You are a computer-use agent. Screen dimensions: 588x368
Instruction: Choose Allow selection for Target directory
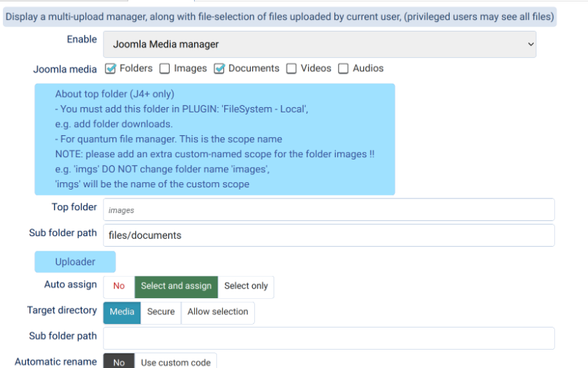click(x=218, y=312)
